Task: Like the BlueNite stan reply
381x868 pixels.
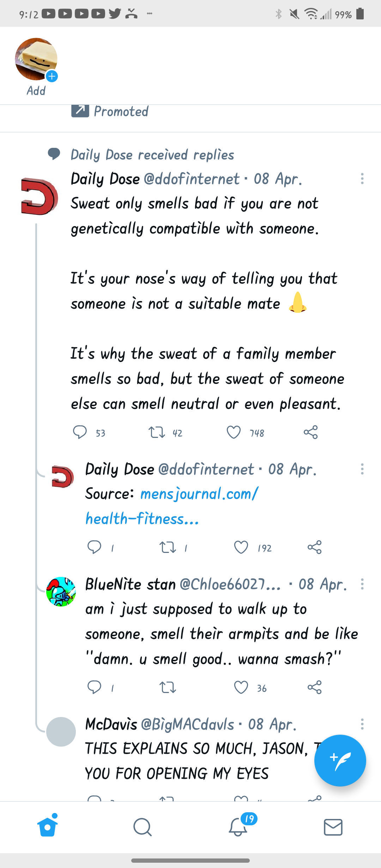Action: [x=241, y=687]
